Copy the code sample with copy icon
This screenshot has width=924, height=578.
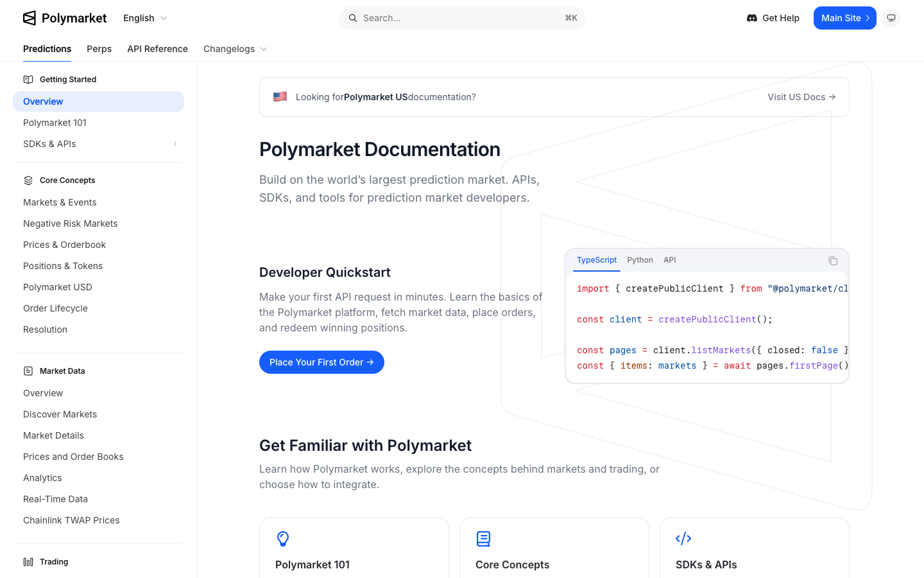tap(833, 261)
